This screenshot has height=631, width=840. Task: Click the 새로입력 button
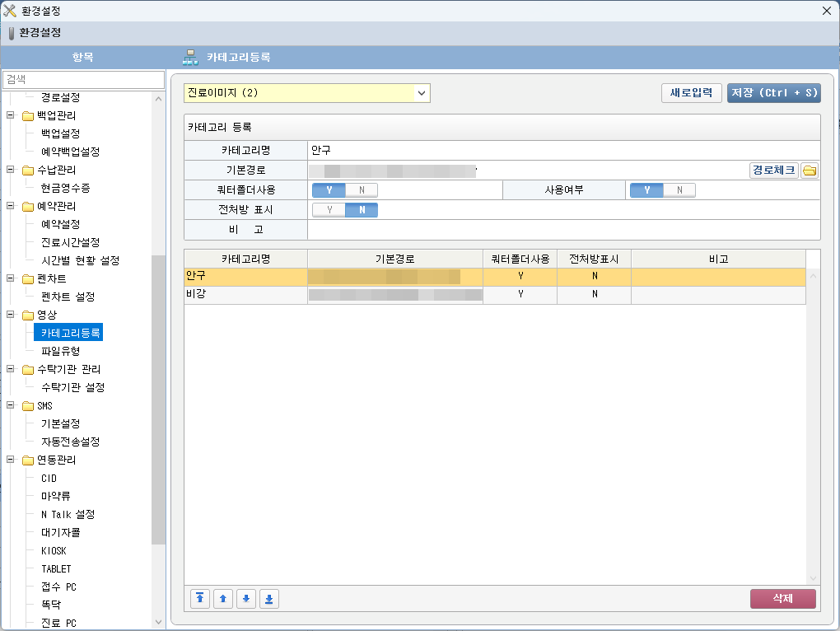click(691, 93)
